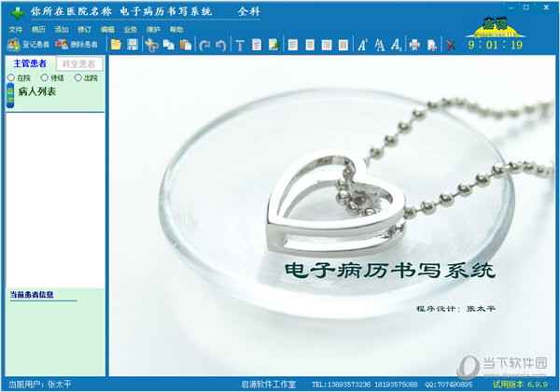The image size is (560, 392).
Task: Minimize the application window
Action: pos(511,7)
